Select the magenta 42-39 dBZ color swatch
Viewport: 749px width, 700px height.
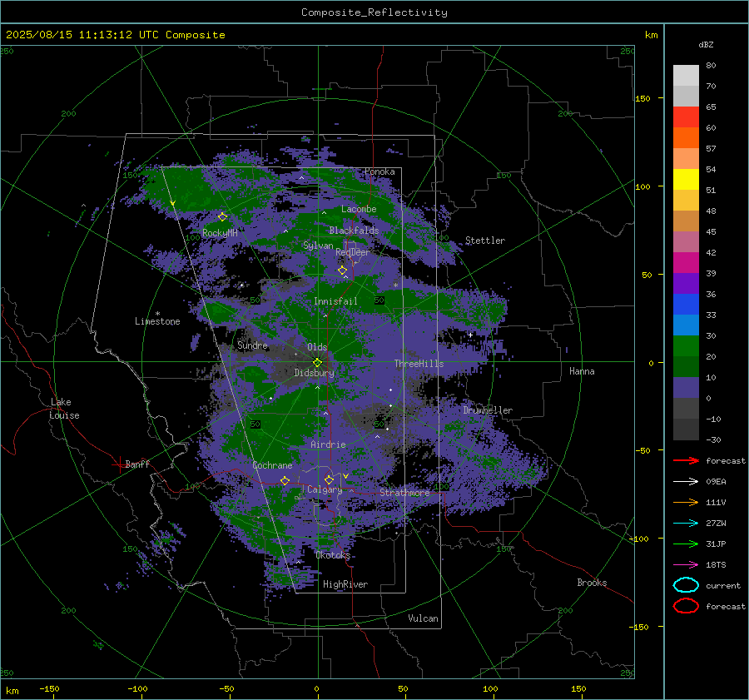point(686,262)
